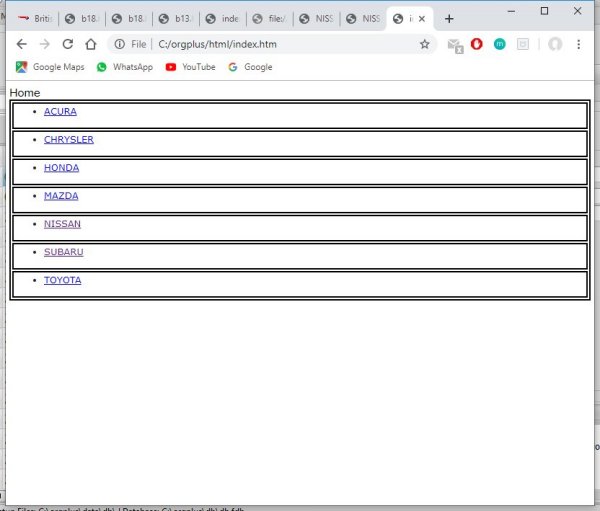
Task: Close the browser window
Action: point(577,11)
